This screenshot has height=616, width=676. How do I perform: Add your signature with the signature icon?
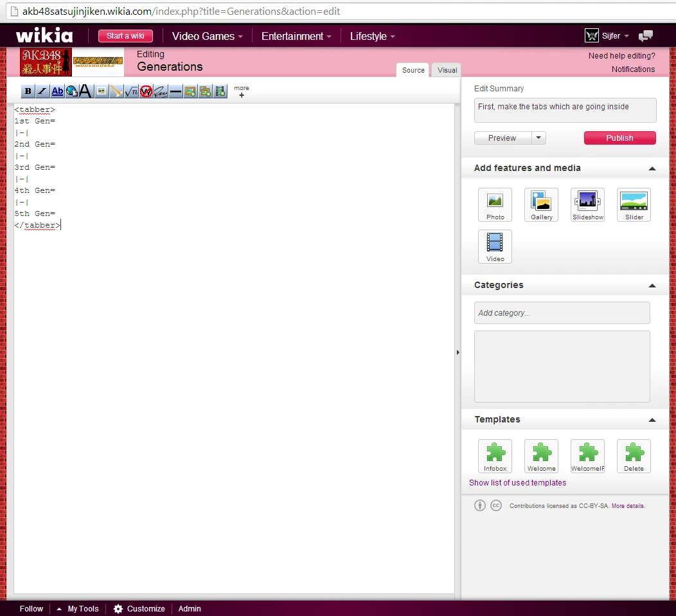(161, 91)
